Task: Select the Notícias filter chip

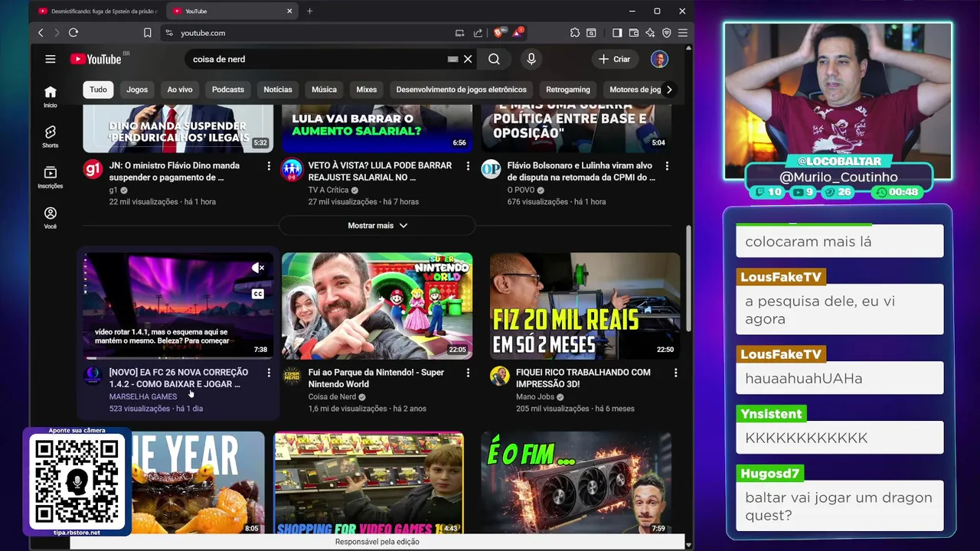Action: point(278,90)
